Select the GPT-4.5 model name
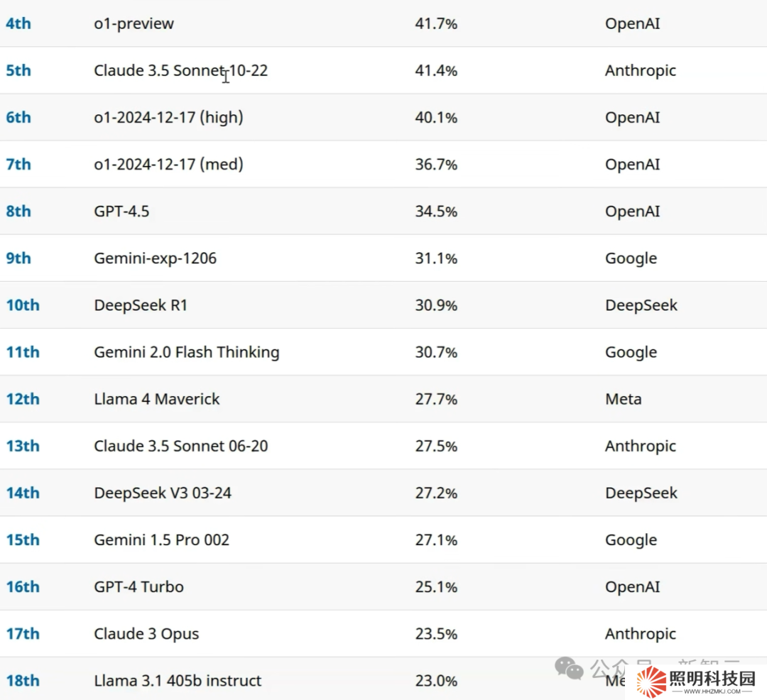The height and width of the screenshot is (700, 767). [x=121, y=211]
